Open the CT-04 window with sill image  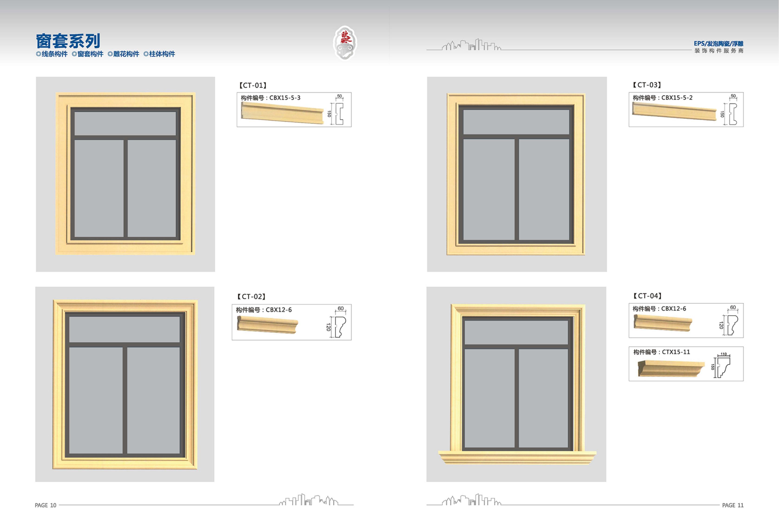516,384
